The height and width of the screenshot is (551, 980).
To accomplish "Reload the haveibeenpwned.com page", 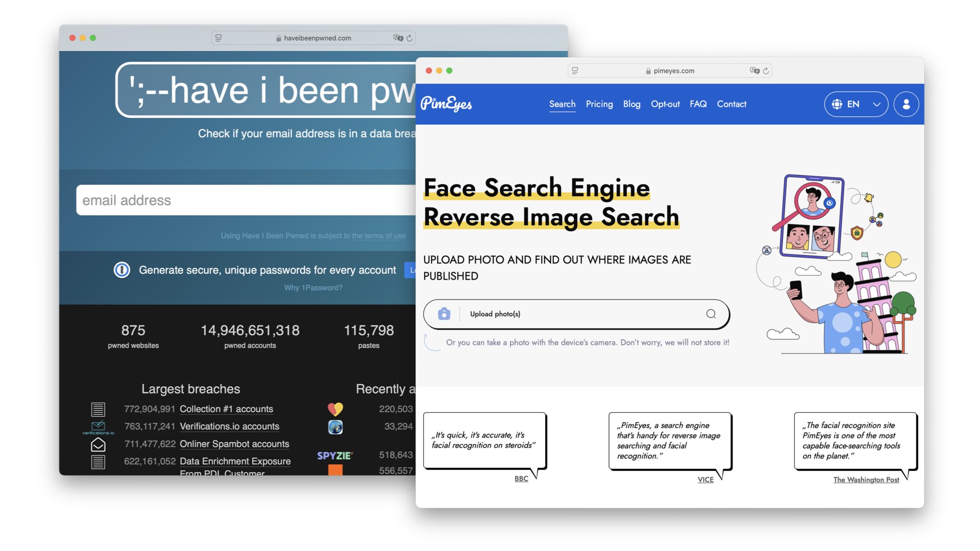I will click(409, 38).
